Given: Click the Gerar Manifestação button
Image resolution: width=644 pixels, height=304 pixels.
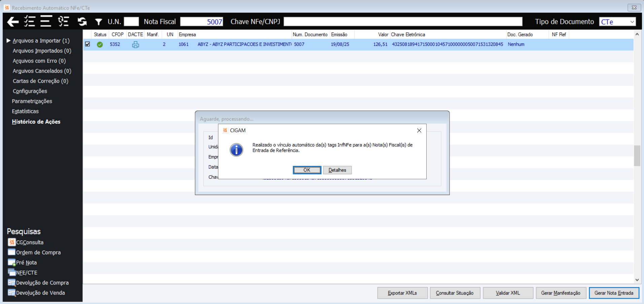Looking at the screenshot, I should point(561,293).
